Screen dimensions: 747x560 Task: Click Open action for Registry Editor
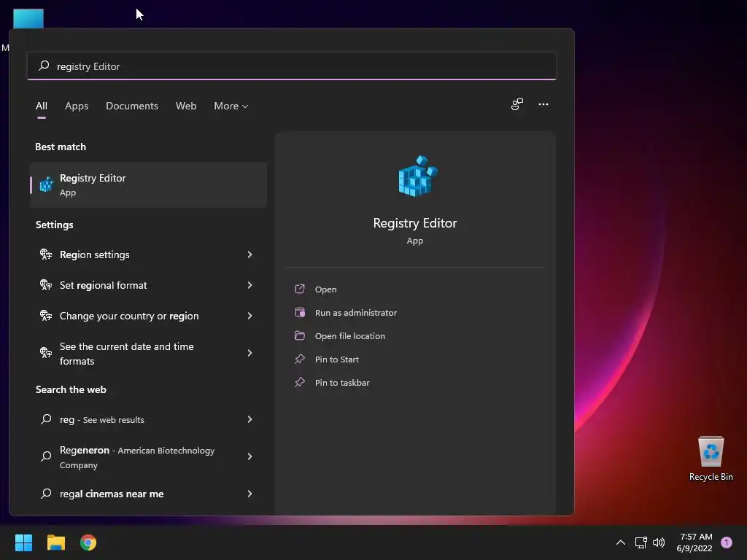tap(326, 289)
